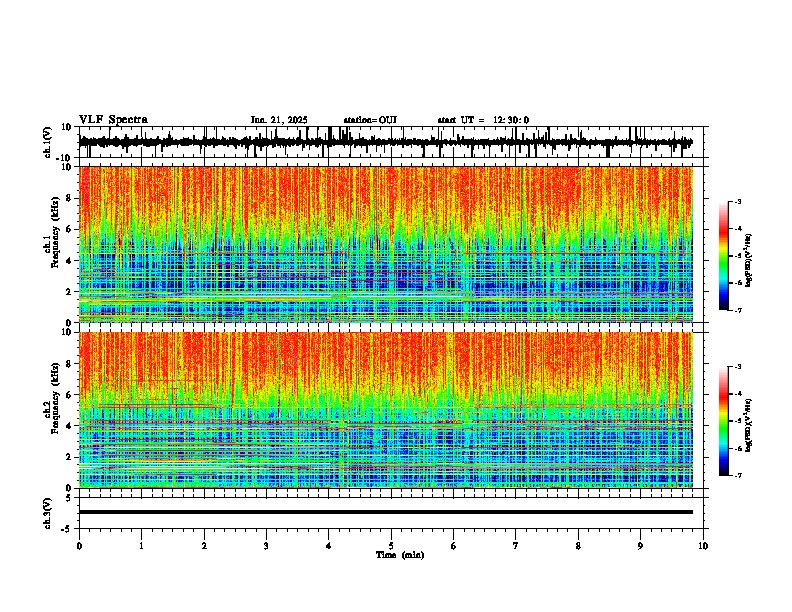Click time axis tick label 2
This screenshot has width=792, height=612.
click(204, 546)
